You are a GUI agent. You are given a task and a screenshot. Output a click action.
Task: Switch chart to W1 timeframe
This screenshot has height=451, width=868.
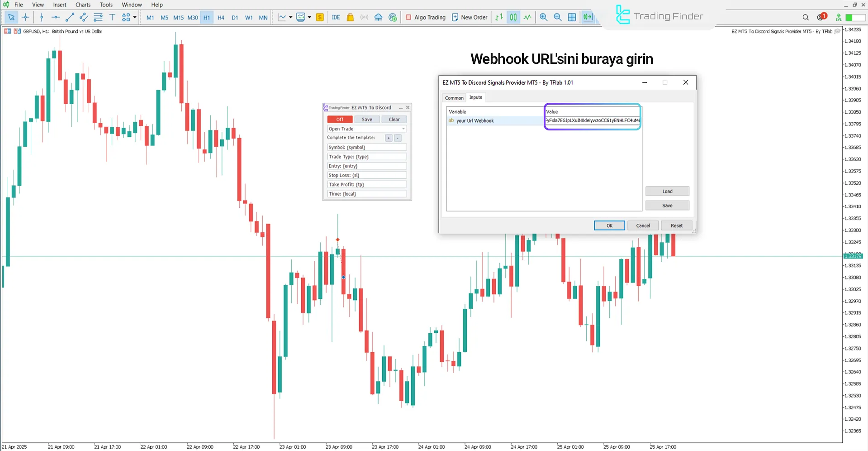click(x=249, y=18)
